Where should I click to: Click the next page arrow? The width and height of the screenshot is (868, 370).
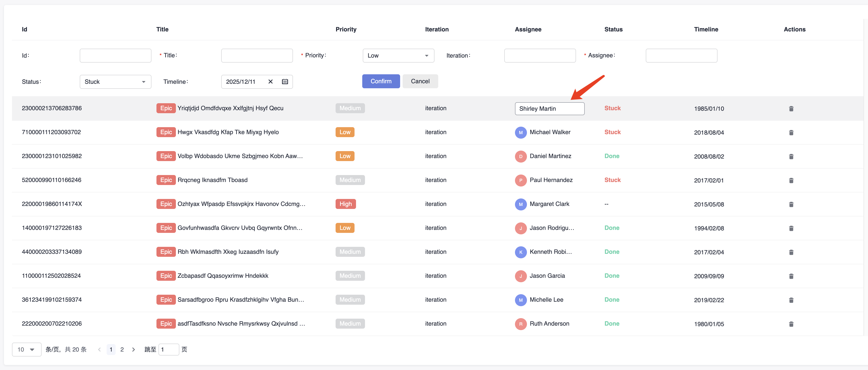[x=134, y=349]
